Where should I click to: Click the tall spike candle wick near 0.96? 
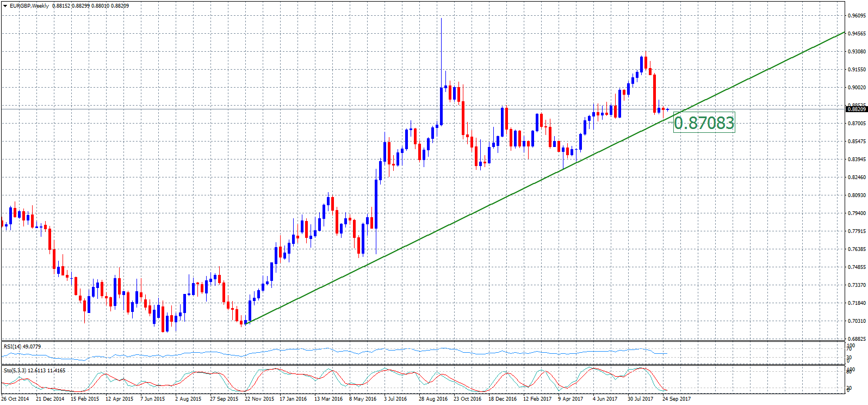tap(441, 44)
